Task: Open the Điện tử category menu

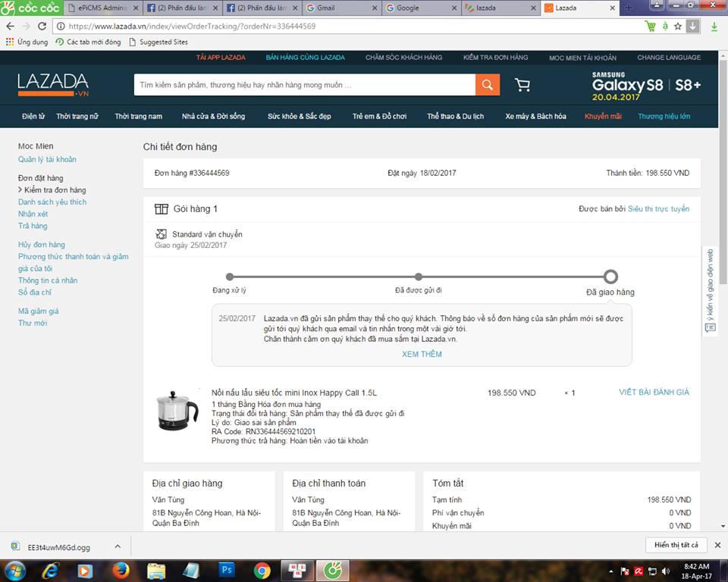Action: [33, 117]
